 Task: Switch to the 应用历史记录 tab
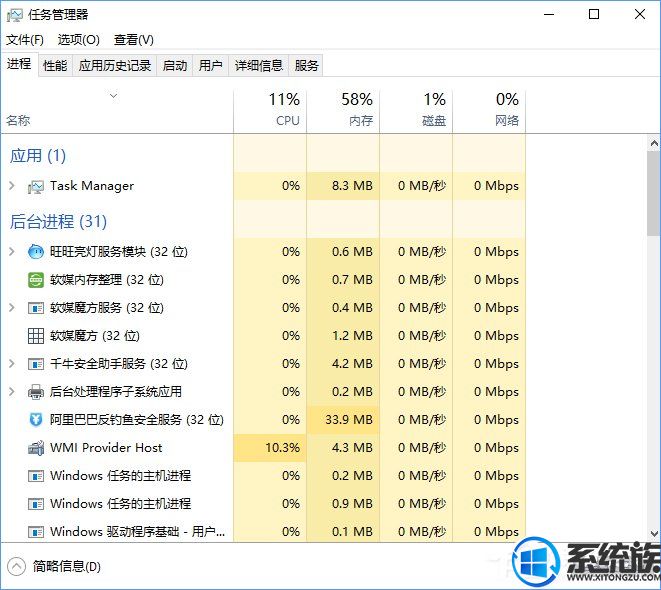click(x=115, y=65)
